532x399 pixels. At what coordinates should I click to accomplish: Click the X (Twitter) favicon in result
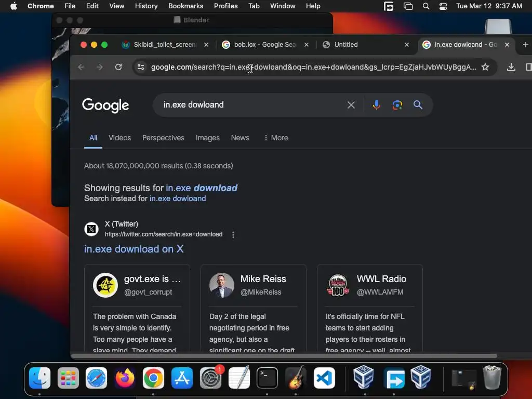pyautogui.click(x=91, y=229)
